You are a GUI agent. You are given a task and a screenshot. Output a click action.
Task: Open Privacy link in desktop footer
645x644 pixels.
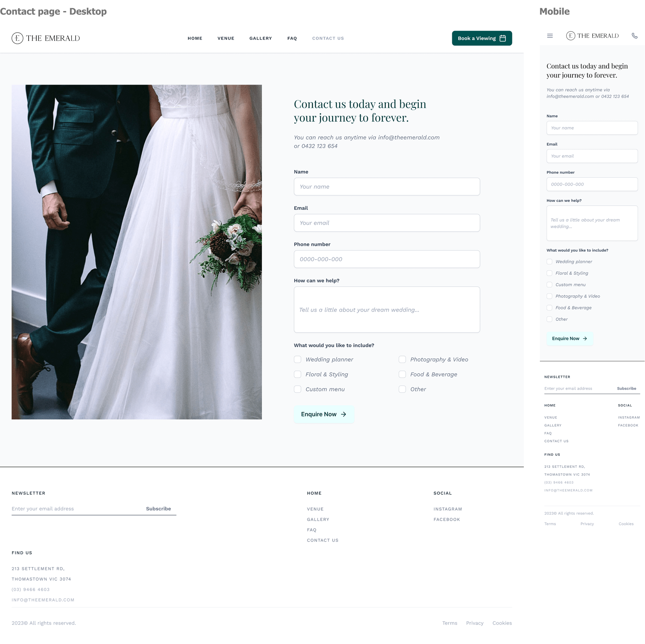point(474,623)
